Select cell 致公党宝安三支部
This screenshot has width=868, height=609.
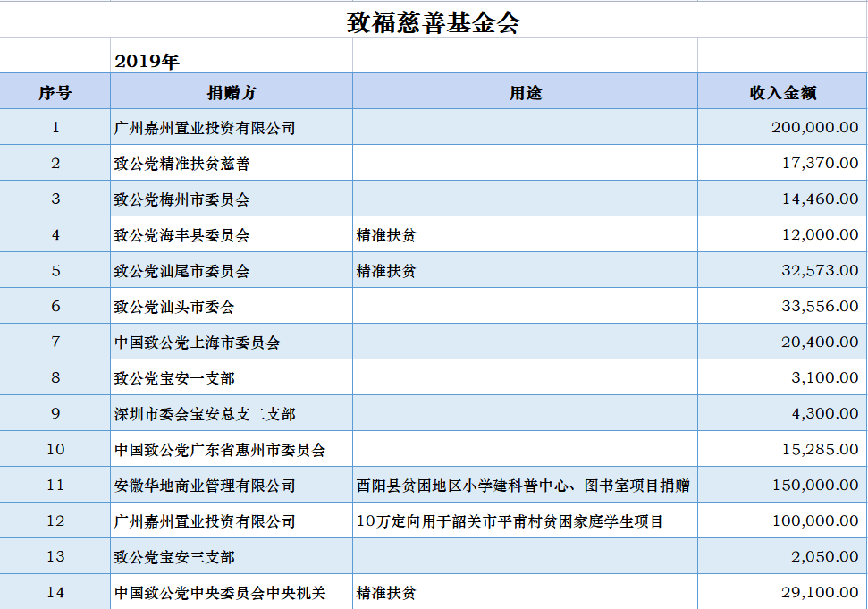[232, 556]
